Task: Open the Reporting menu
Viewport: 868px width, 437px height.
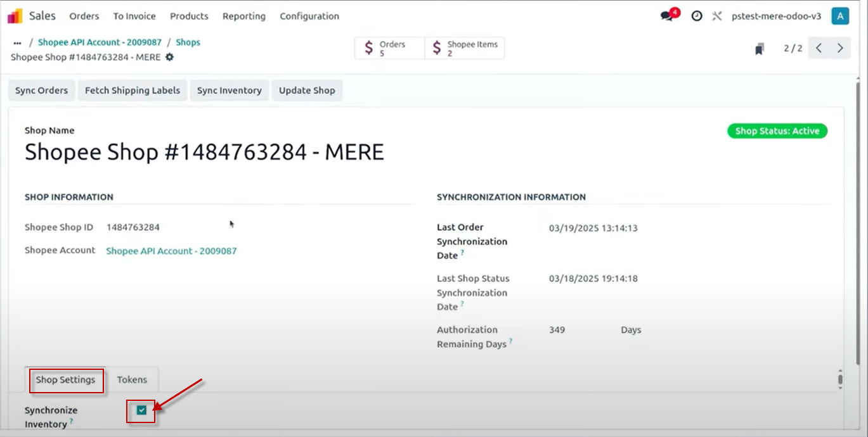Action: pos(243,16)
